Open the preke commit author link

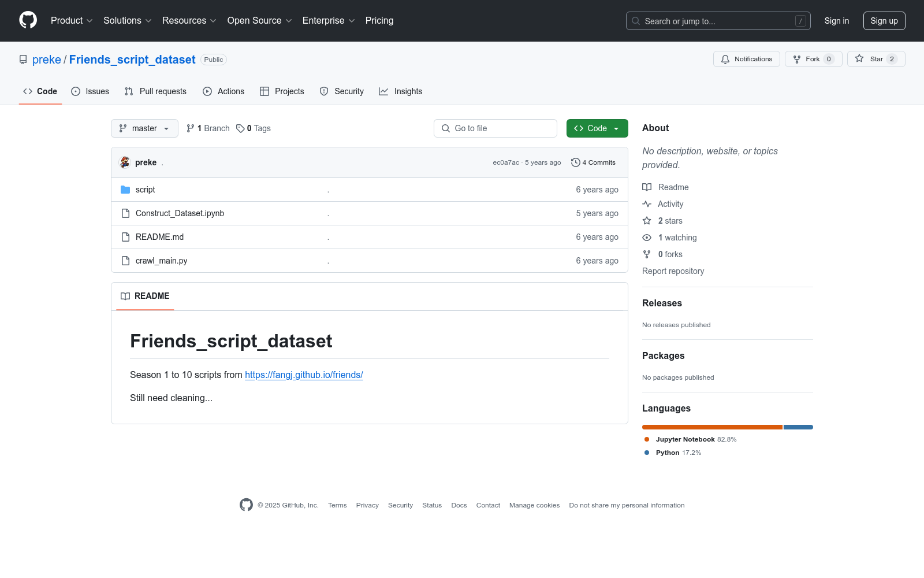(146, 162)
